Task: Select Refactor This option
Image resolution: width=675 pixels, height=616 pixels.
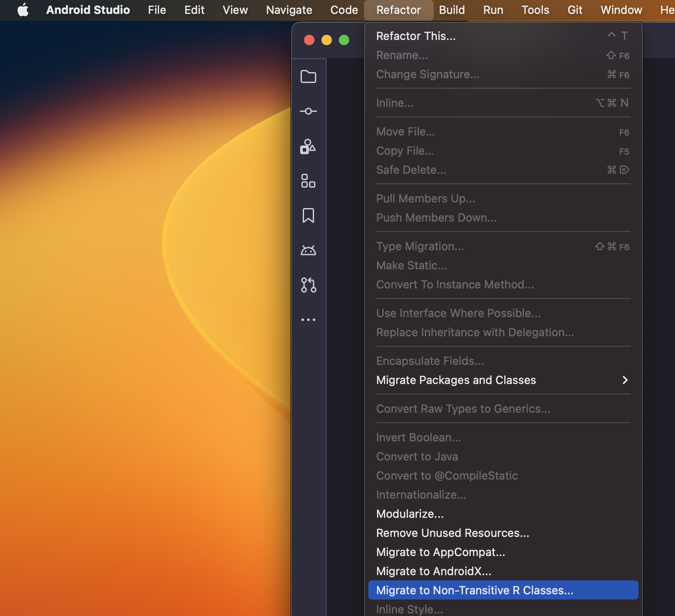Action: [415, 36]
